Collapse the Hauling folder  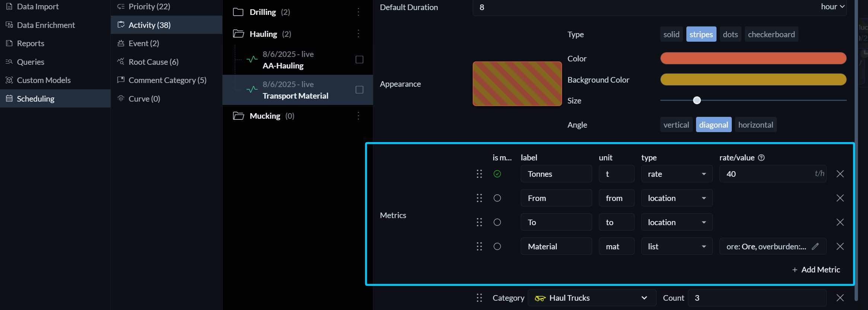coord(238,34)
